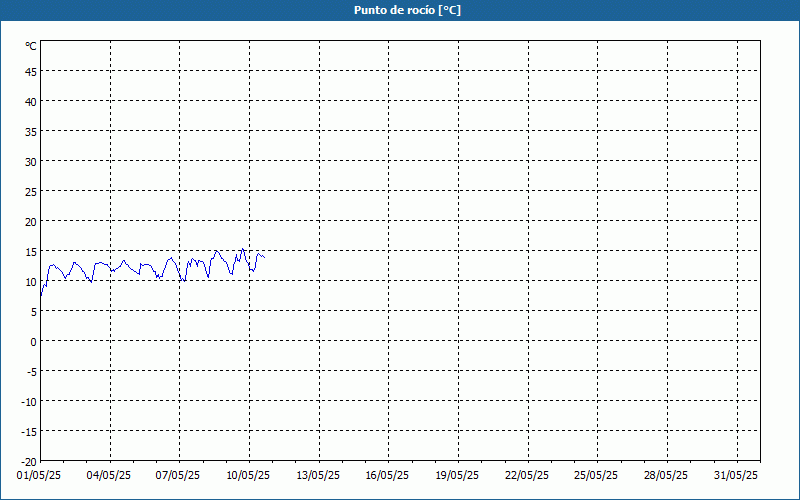The width and height of the screenshot is (800, 500).
Task: Click the date label 22/05/25
Action: click(x=527, y=476)
